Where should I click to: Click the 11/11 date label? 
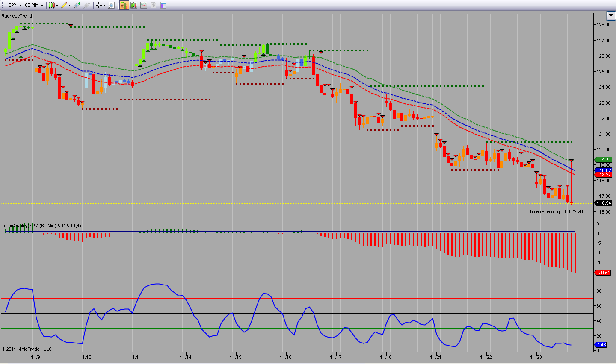[x=136, y=357]
